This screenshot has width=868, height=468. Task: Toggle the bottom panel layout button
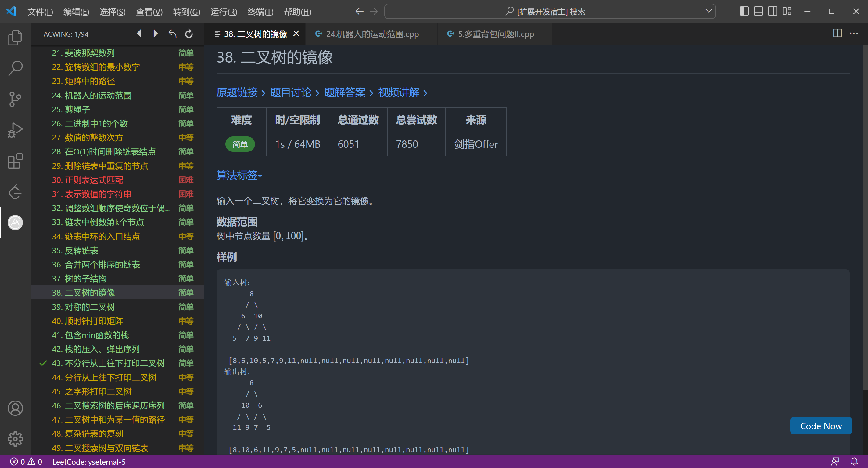tap(758, 12)
